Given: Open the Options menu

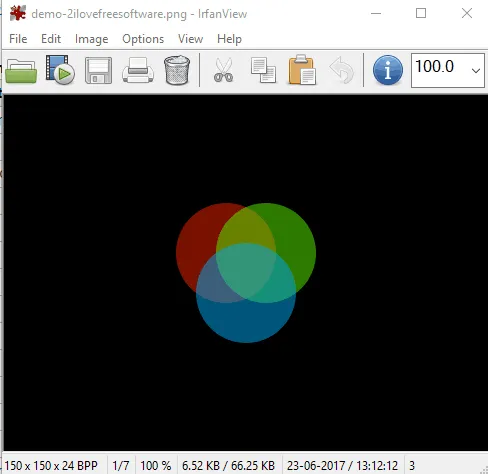Looking at the screenshot, I should [x=143, y=39].
